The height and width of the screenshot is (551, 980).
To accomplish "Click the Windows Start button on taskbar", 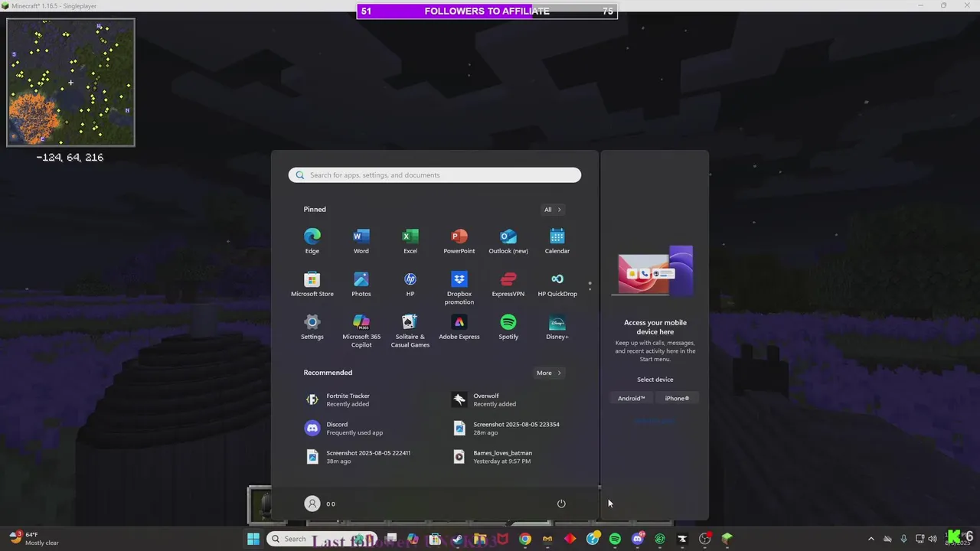I will 253,539.
